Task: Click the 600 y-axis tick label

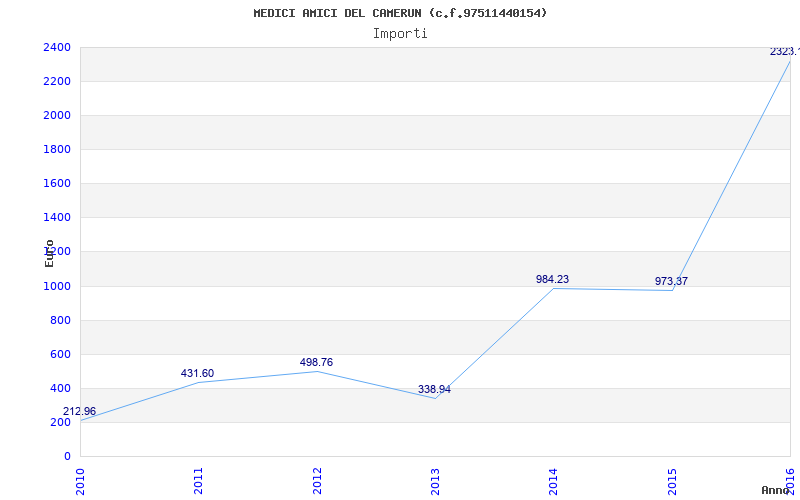Action: click(60, 354)
